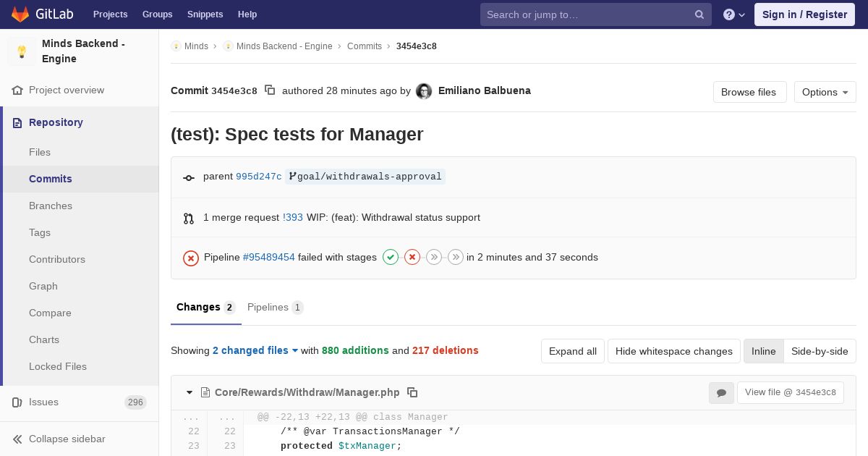
Task: Click Hide whitespace changes button
Action: 674,351
